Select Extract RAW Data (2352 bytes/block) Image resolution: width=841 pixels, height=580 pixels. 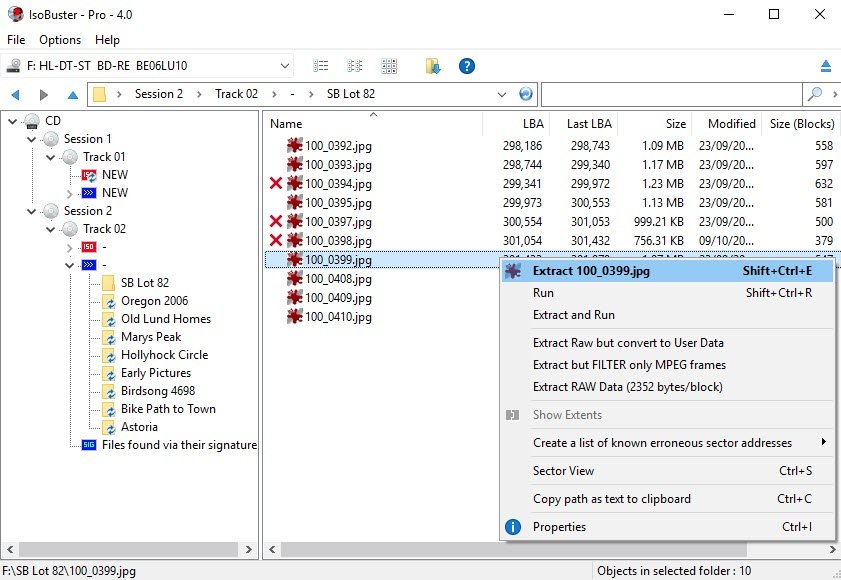(667, 387)
